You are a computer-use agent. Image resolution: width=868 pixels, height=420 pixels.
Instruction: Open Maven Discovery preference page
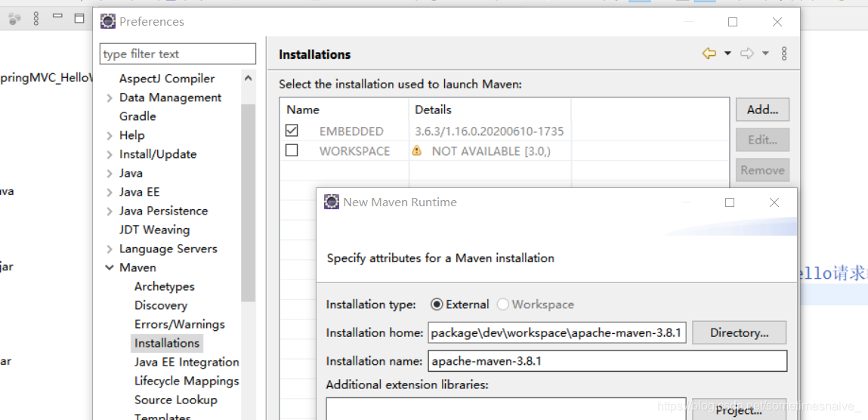161,305
